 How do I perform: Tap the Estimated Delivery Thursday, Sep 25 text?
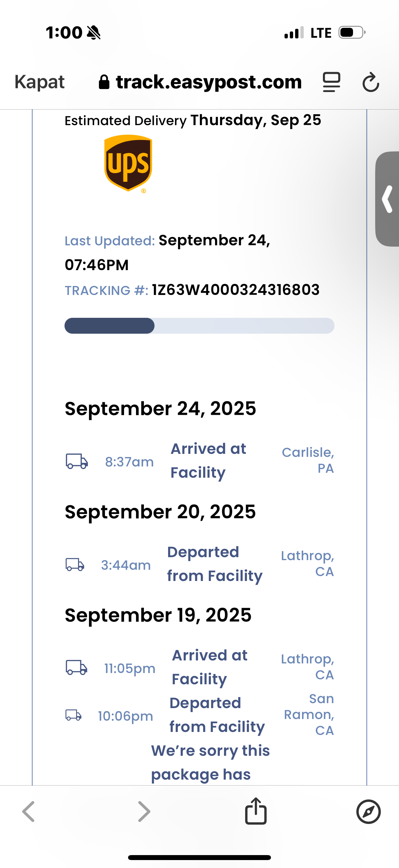193,120
